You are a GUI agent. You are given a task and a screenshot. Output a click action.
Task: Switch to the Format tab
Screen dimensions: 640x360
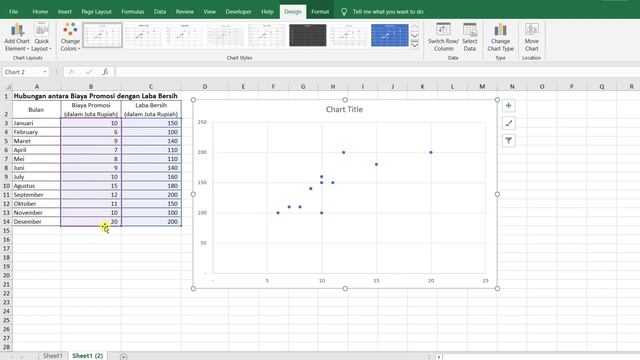tap(320, 12)
